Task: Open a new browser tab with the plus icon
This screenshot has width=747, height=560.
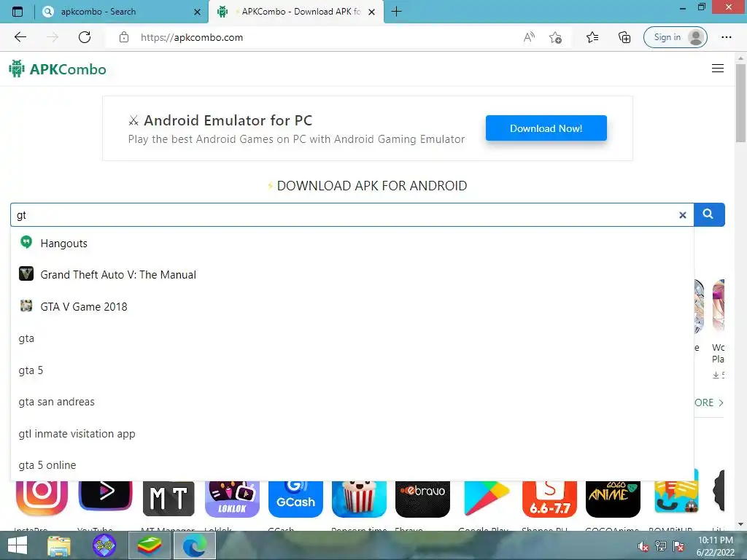Action: (396, 12)
